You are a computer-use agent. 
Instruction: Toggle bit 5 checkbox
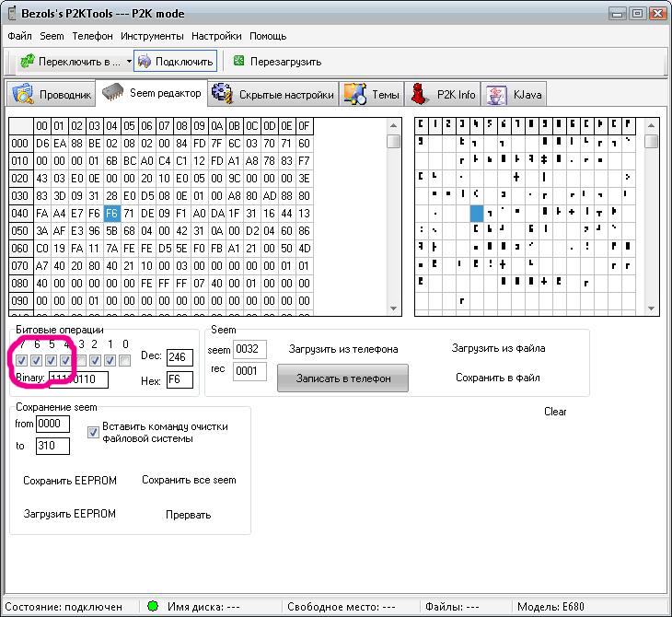51,361
